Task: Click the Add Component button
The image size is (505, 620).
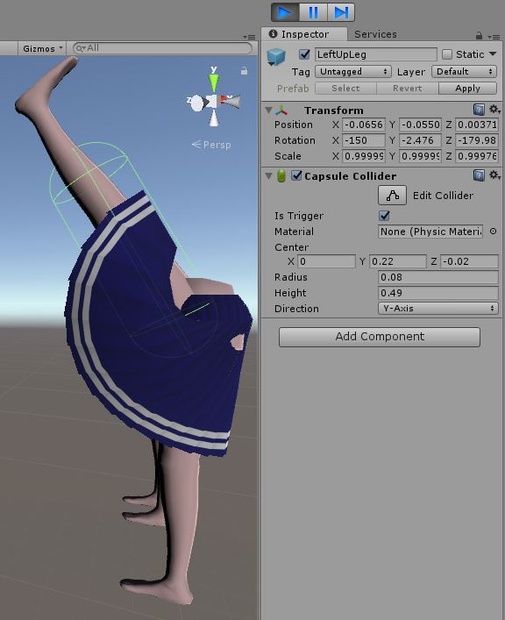Action: tap(380, 336)
